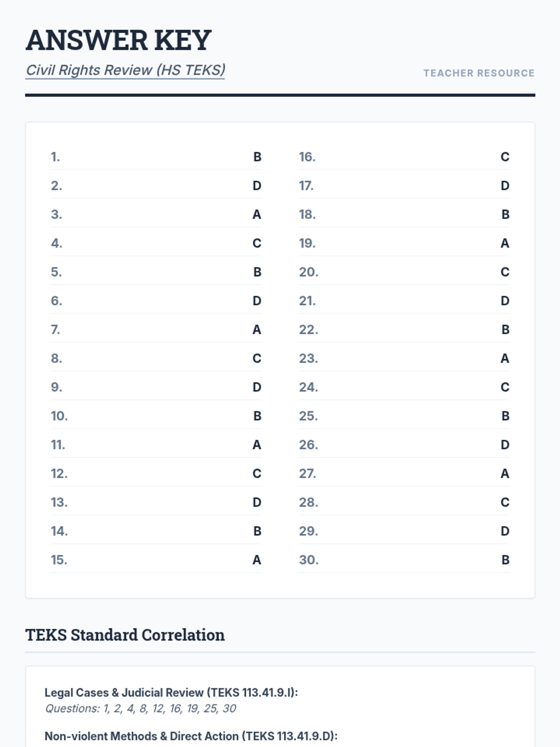
Task: Click answer D for question 21
Action: 505,301
